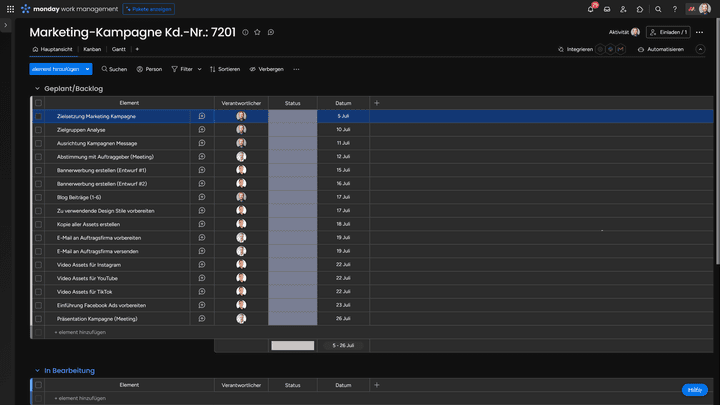Open conversation for Zielgruppen Analyse
The height and width of the screenshot is (405, 720).
point(202,130)
